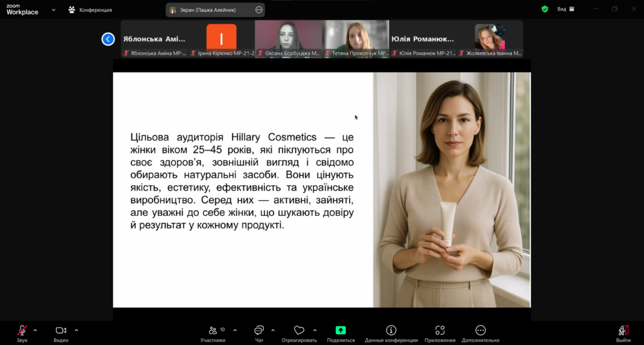The image size is (644, 345).
Task: Select Яблонська Аміна participant tile
Action: pyautogui.click(x=155, y=39)
